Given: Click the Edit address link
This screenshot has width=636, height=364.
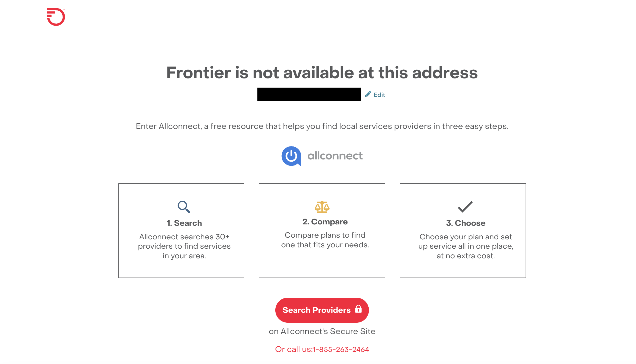Looking at the screenshot, I should click(x=379, y=95).
